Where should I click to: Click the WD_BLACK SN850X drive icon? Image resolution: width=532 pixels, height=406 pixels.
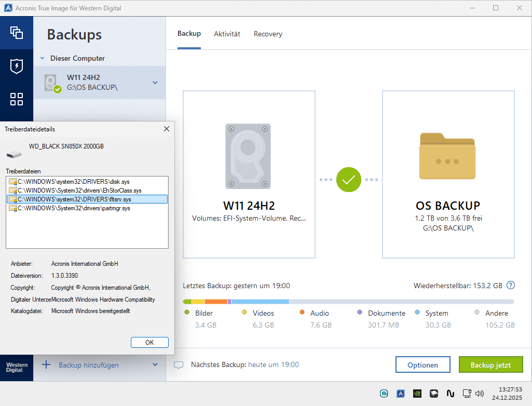coord(14,155)
